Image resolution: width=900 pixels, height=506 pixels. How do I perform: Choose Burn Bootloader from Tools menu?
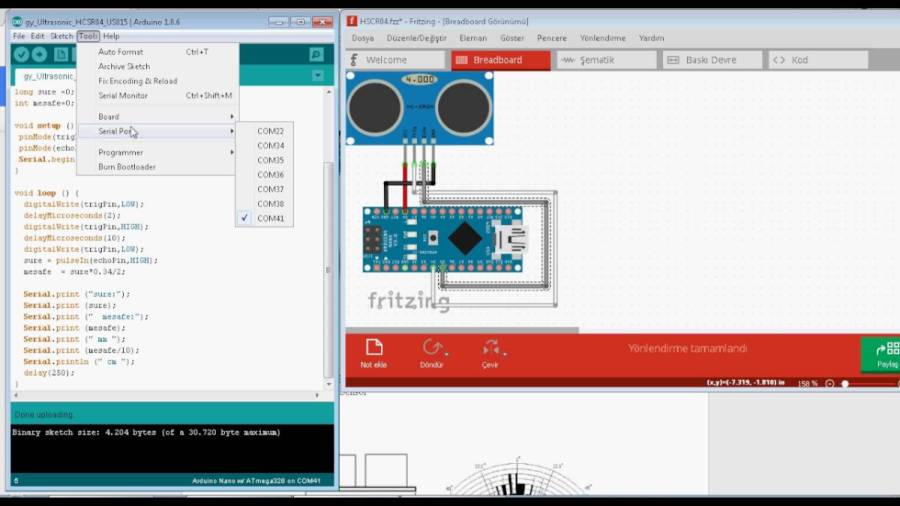click(x=158, y=166)
